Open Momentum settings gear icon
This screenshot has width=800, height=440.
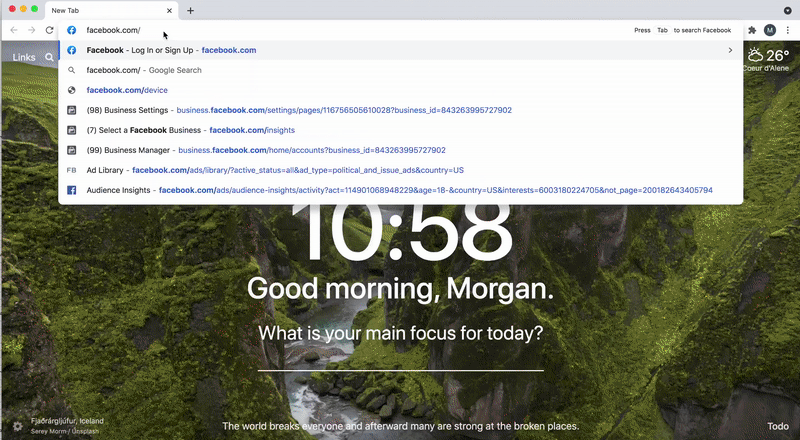click(17, 426)
